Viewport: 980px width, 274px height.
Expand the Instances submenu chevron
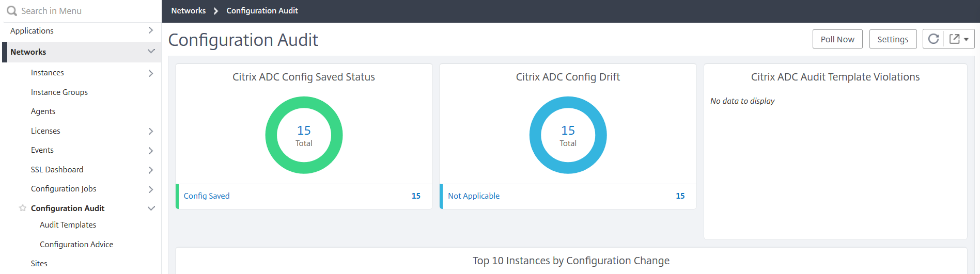pyautogui.click(x=151, y=73)
